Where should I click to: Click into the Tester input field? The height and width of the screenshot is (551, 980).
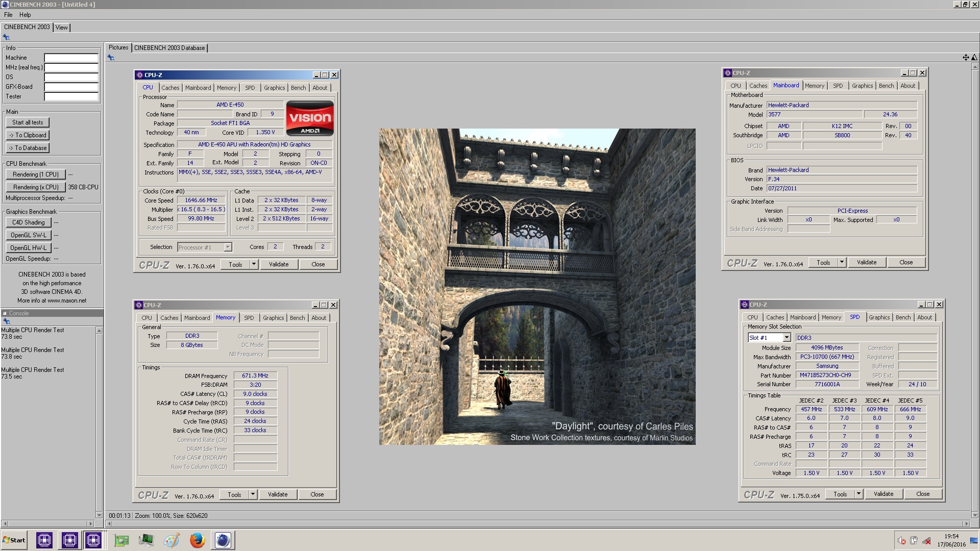click(x=71, y=96)
